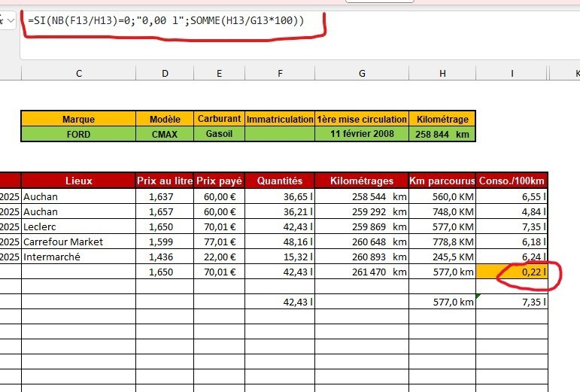The width and height of the screenshot is (580, 392).
Task: Select the Gasoil fuel cell
Action: 220,134
